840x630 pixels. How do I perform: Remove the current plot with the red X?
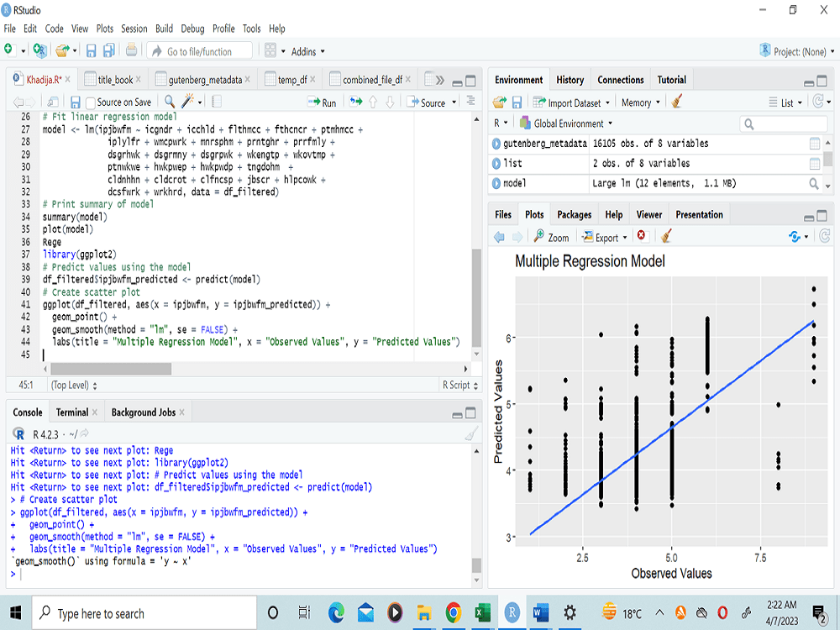pyautogui.click(x=641, y=236)
